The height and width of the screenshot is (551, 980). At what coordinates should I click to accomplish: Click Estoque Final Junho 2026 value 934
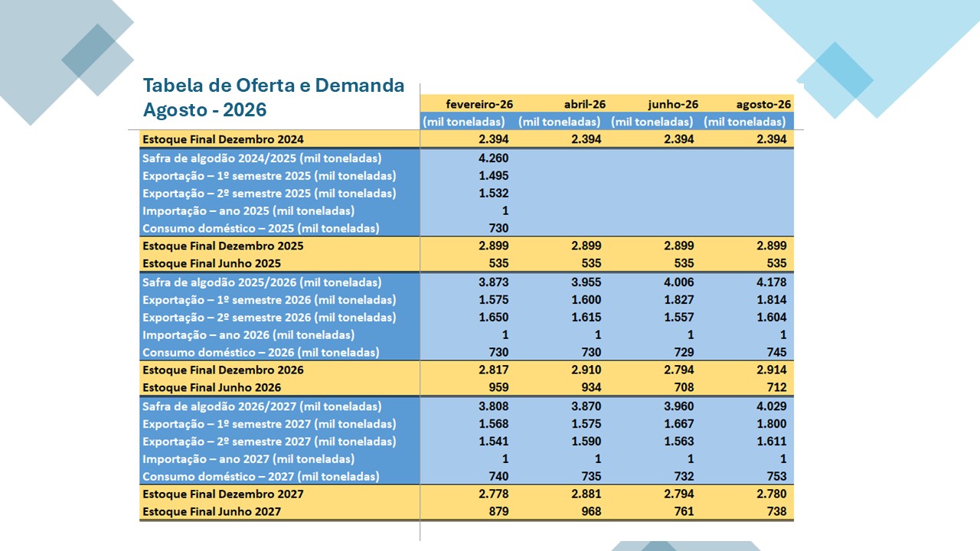[591, 388]
